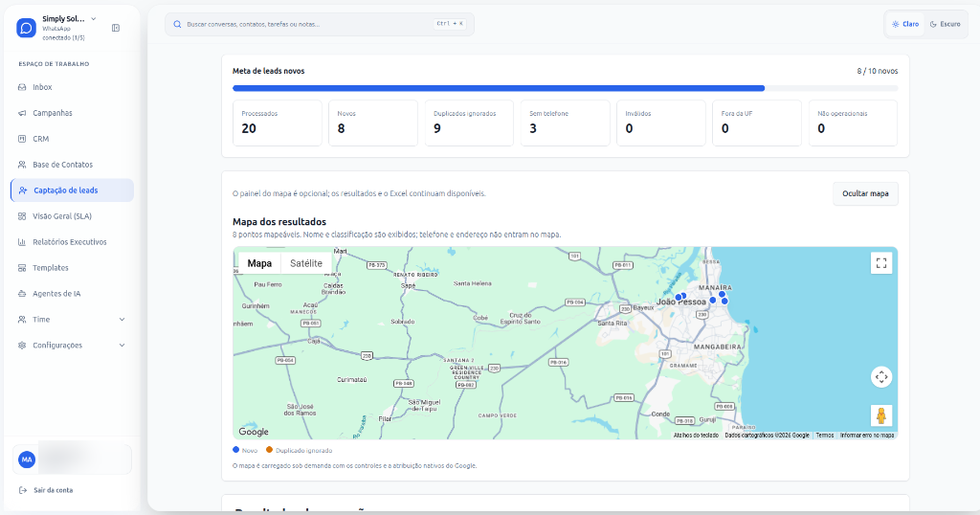This screenshot has height=515, width=980.
Task: Click Informar erro no mapa link
Action: [x=867, y=435]
